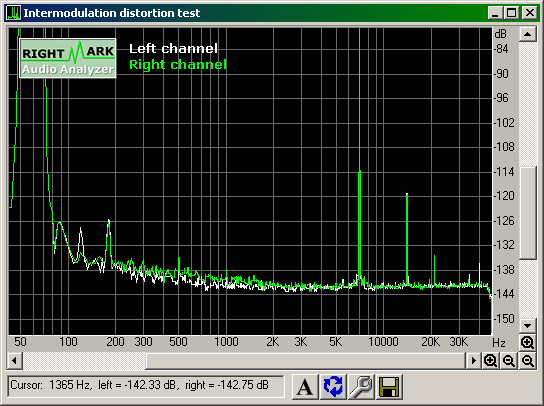The height and width of the screenshot is (406, 544).
Task: Click the Cursor readout status field
Action: point(146,386)
